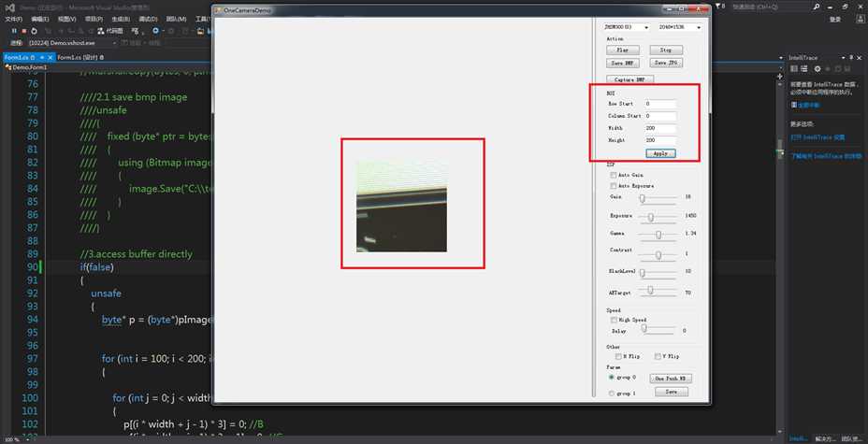Open the 编辑(E) menu in Visual Studio

point(40,20)
